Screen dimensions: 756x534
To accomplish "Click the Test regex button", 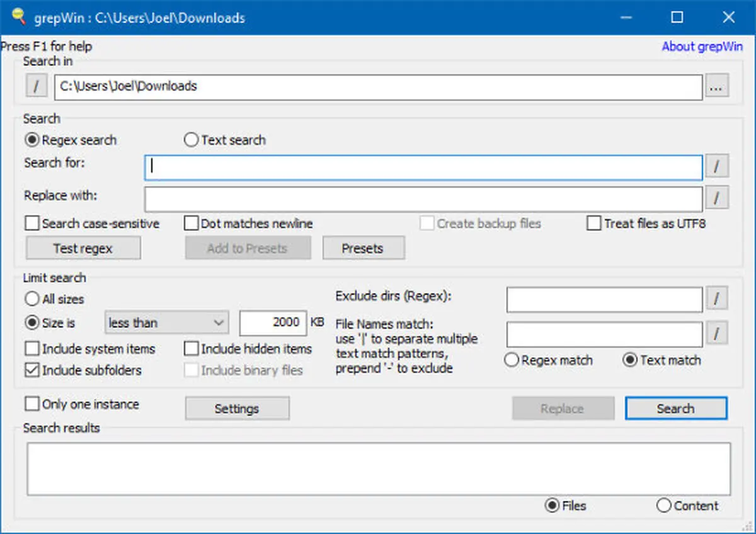I will tap(83, 248).
